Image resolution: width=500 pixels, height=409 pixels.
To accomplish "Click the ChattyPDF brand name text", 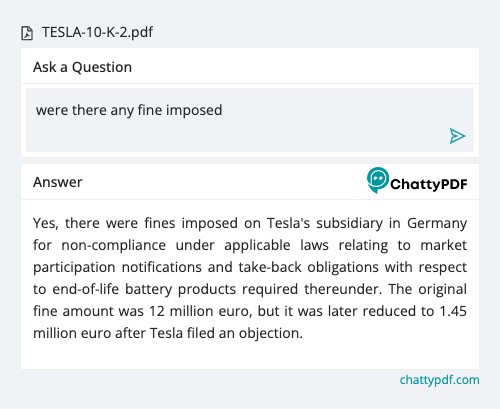I will (x=429, y=184).
